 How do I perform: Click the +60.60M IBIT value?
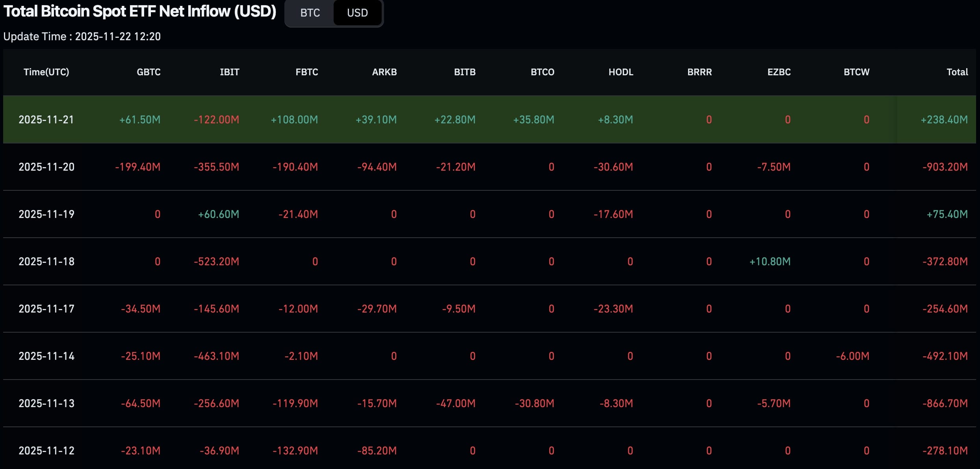[x=219, y=214]
